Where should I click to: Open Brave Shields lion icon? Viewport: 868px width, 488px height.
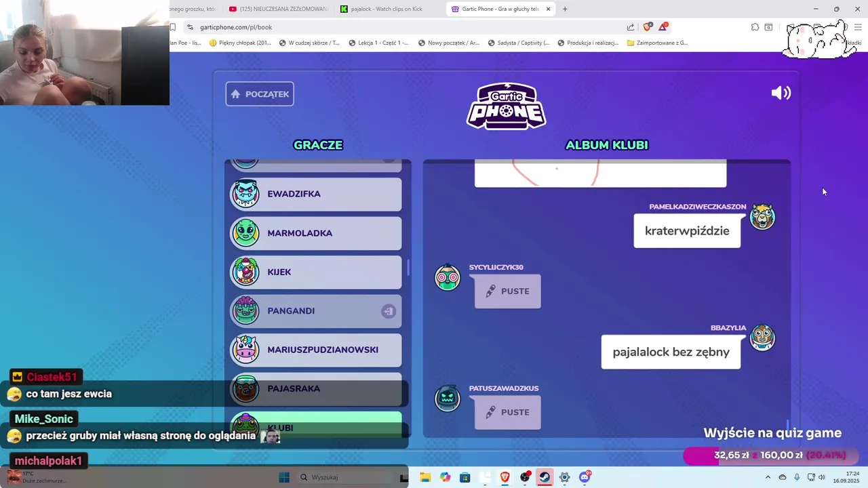tap(648, 26)
